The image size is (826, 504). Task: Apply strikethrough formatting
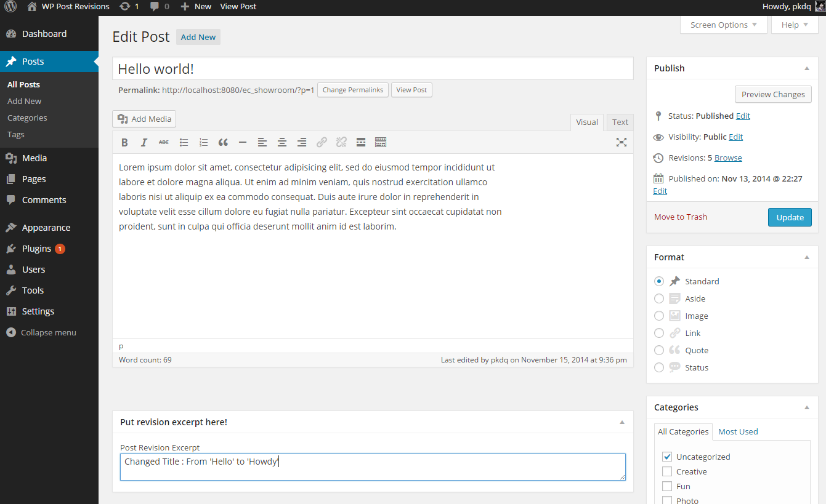tap(164, 142)
